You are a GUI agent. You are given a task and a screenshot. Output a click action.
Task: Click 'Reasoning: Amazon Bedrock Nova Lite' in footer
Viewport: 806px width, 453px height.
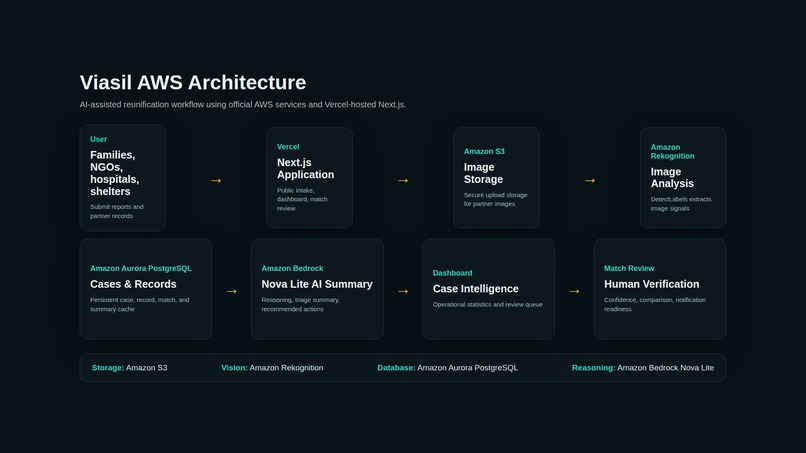[643, 368]
